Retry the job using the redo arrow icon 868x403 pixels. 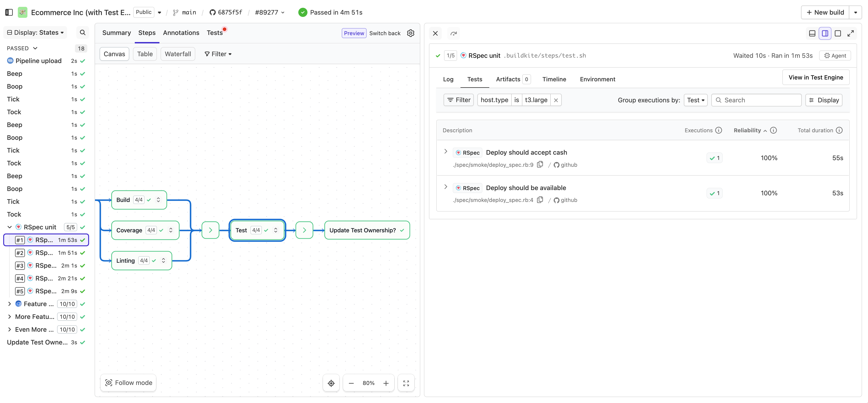453,33
